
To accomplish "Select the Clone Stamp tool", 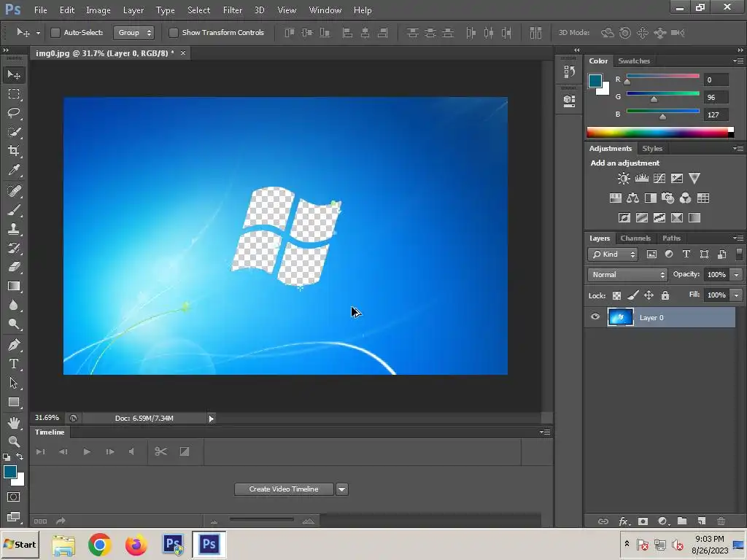I will coord(14,229).
